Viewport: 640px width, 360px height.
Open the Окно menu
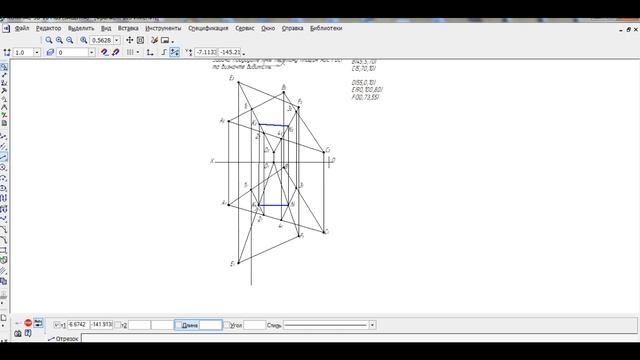tap(268, 28)
